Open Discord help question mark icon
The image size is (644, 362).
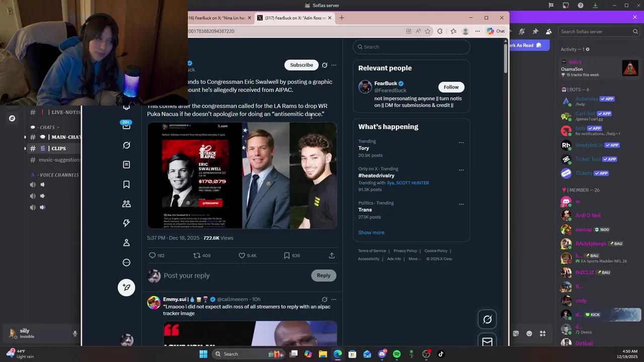click(581, 6)
